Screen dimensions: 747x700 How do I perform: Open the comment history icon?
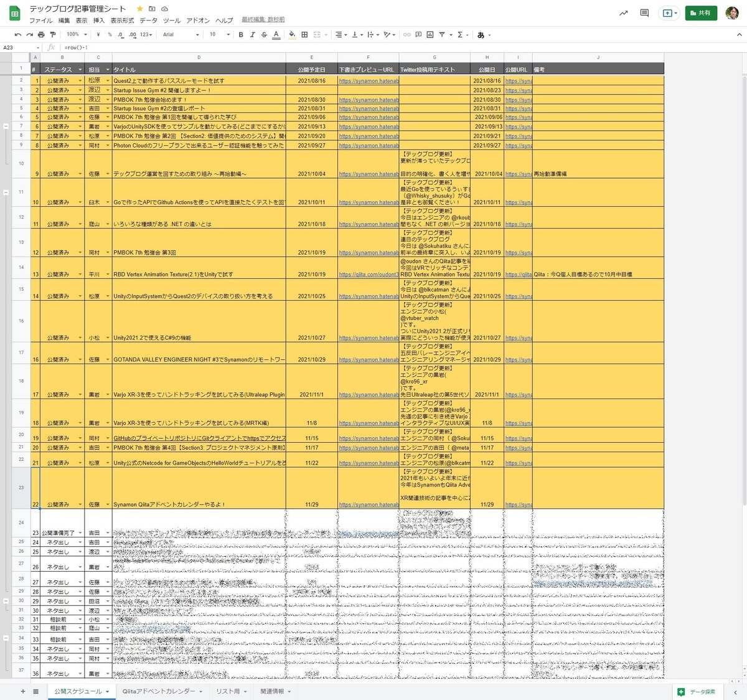644,13
